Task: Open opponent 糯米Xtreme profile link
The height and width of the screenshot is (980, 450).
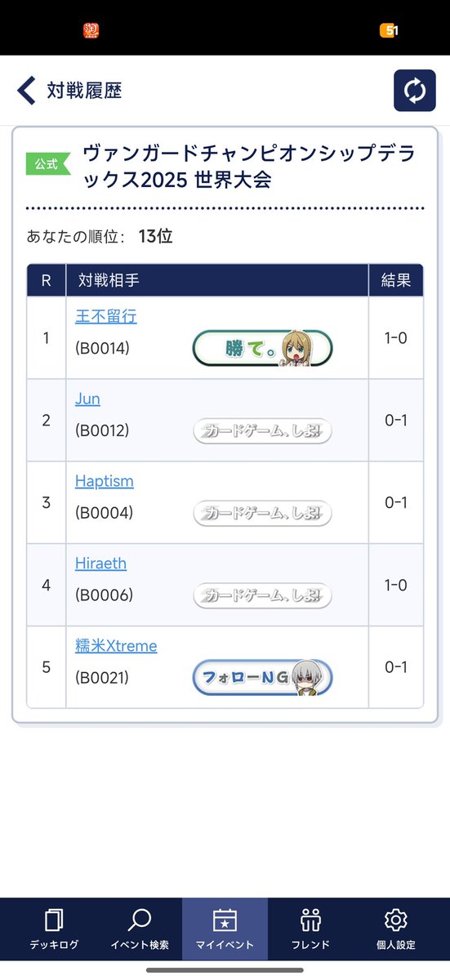Action: 116,646
